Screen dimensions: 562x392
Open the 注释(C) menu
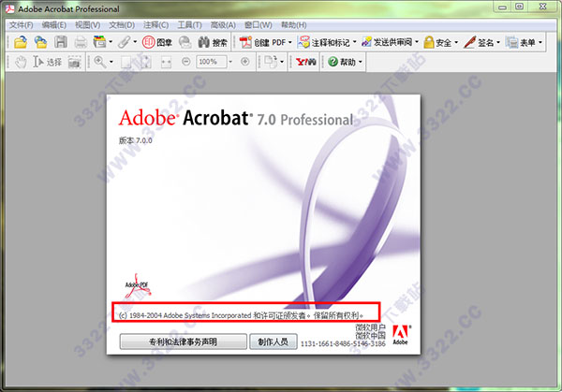tap(155, 25)
